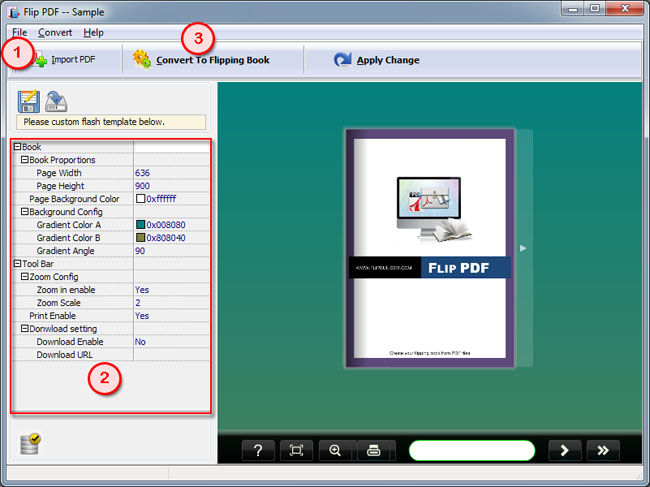Collapse the Zoom Config node
Viewport: 650px width, 487px height.
24,276
